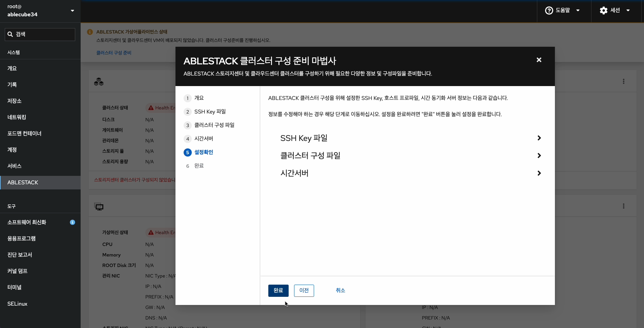Open 계정 in the sidebar
This screenshot has height=328, width=644.
(x=40, y=150)
